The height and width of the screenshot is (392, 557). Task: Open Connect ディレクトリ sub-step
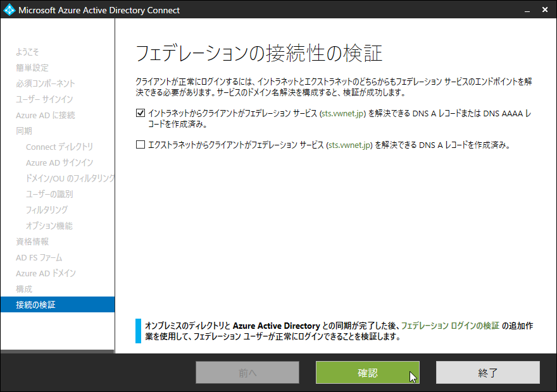(59, 147)
